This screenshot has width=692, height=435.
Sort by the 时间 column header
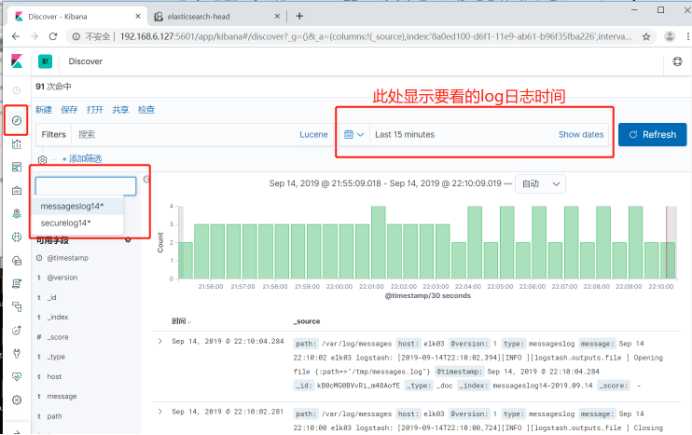181,321
